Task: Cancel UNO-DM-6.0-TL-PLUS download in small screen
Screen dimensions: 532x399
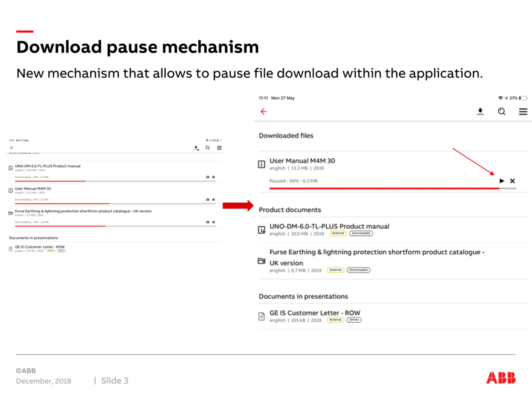Action: (214, 177)
